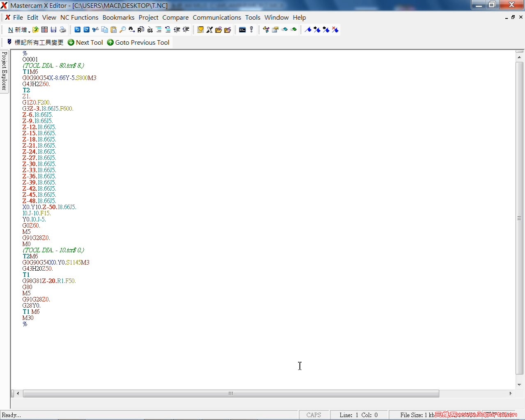Click the first blue bookmark flag icon

[x=308, y=30]
